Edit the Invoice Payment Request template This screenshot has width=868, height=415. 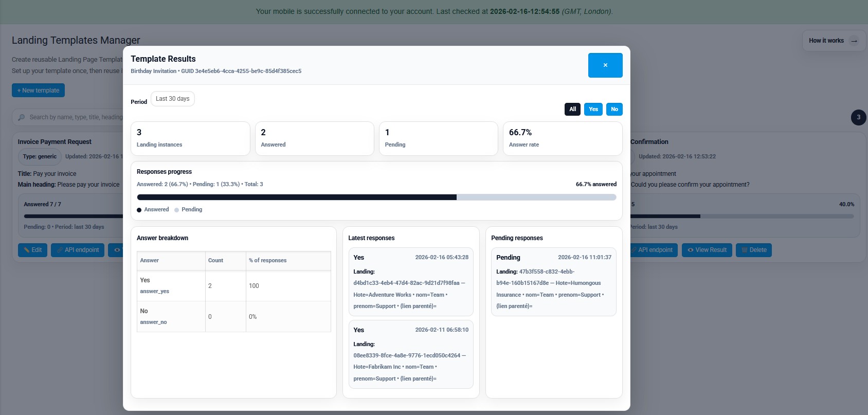[33, 250]
